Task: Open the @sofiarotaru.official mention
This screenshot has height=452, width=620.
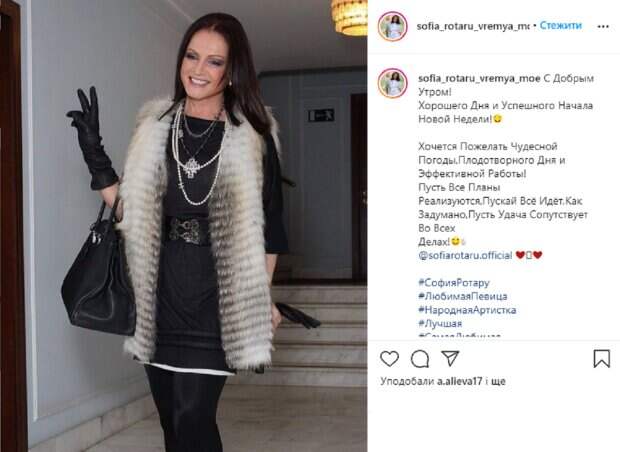Action: pyautogui.click(x=465, y=255)
